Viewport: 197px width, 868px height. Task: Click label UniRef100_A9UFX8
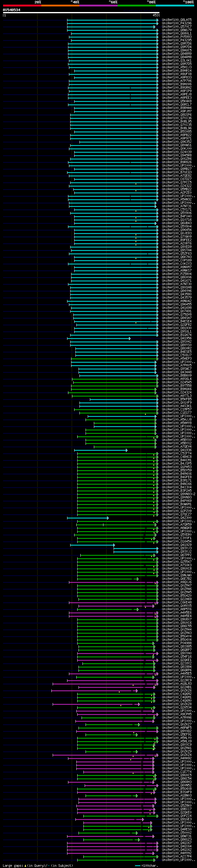(x=177, y=74)
